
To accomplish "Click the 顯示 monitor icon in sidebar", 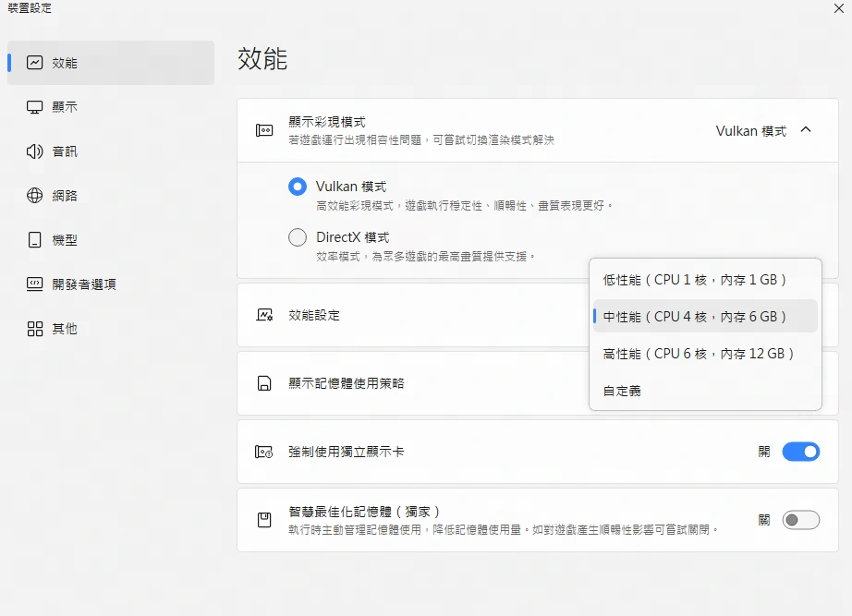I will (x=35, y=107).
